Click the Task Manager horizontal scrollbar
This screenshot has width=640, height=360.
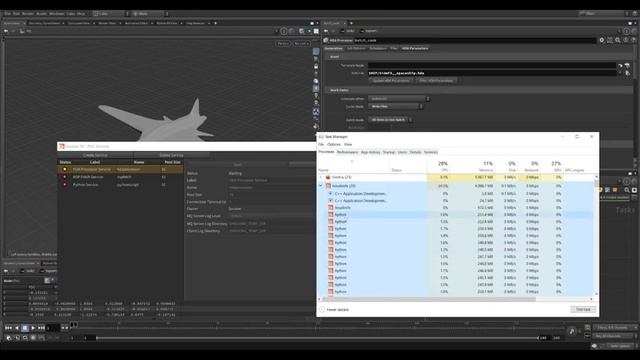[x=428, y=299]
